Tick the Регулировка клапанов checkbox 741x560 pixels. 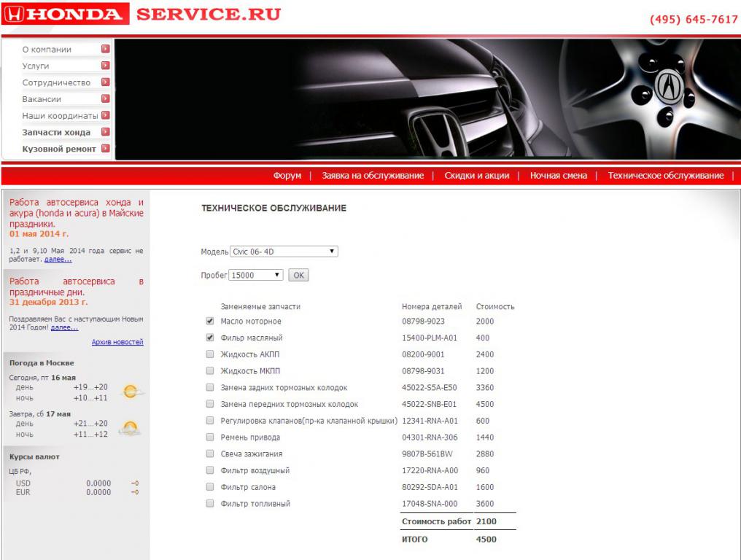[x=210, y=420]
